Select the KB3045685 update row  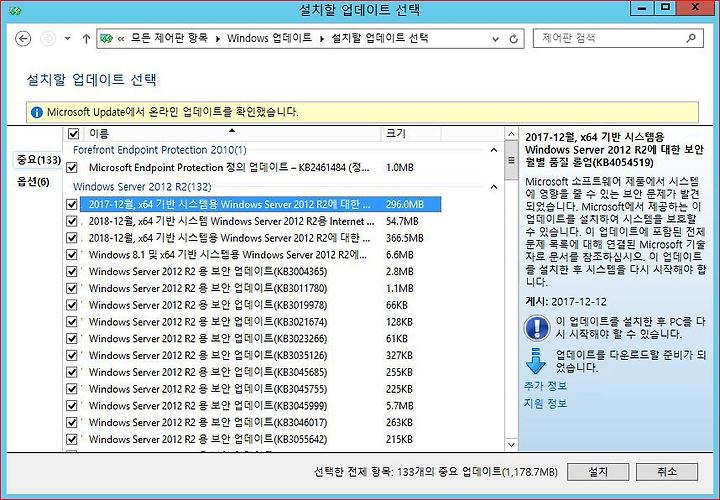point(260,372)
